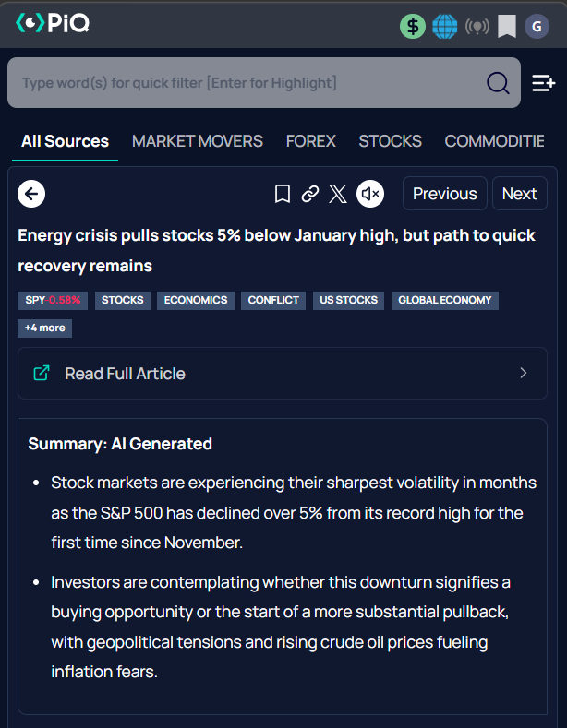Open saved bookmarks in the header
The height and width of the screenshot is (728, 567).
coord(507,26)
